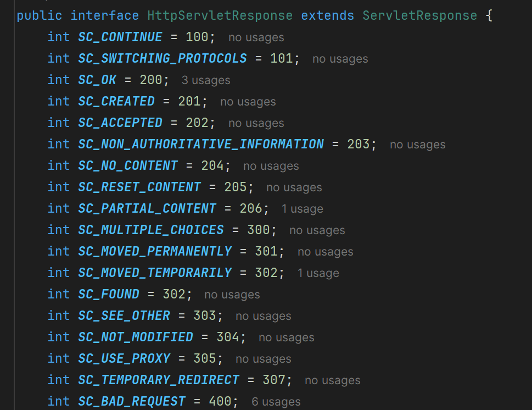Select the SC_RESET_CONTENT identifier
532x410 pixels.
point(139,187)
